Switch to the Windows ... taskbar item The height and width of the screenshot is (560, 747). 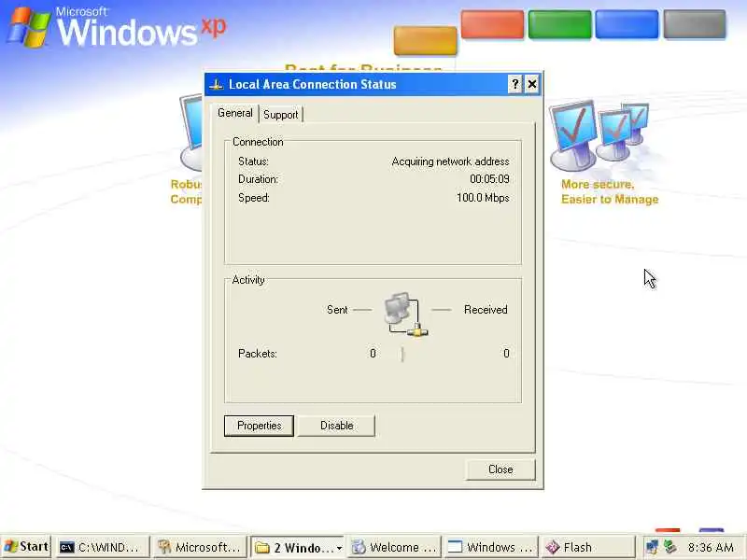coord(492,547)
